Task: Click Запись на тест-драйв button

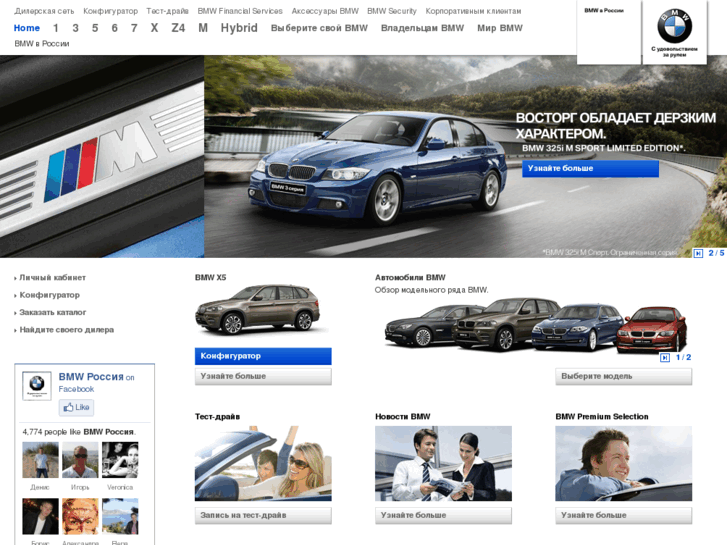Action: click(263, 515)
